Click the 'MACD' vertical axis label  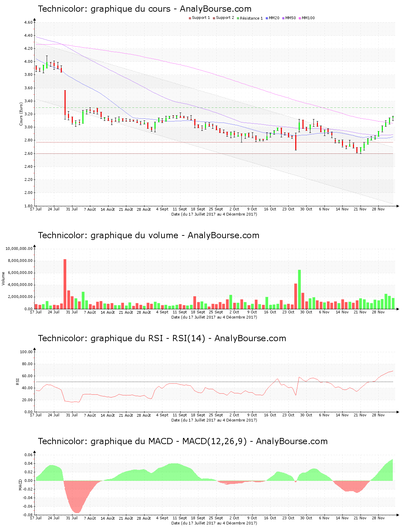20,485
